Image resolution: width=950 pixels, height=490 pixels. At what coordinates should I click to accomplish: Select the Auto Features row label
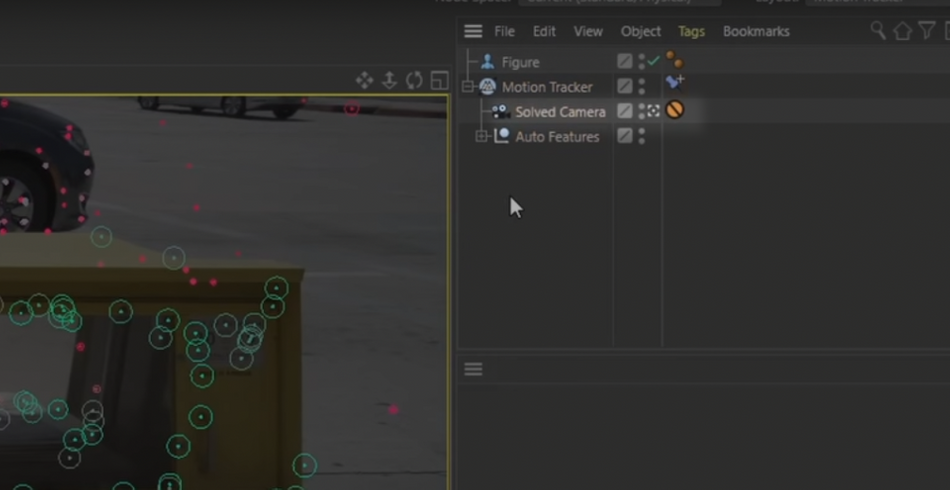557,137
